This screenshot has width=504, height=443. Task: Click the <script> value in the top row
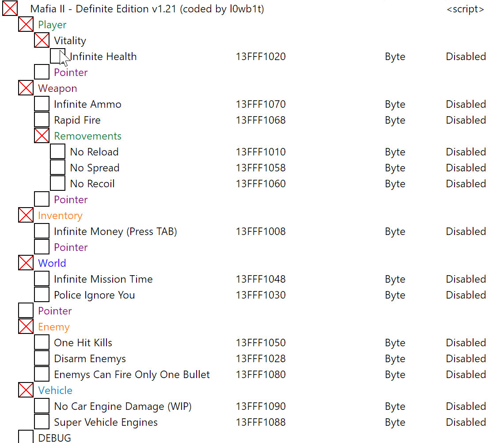(465, 9)
